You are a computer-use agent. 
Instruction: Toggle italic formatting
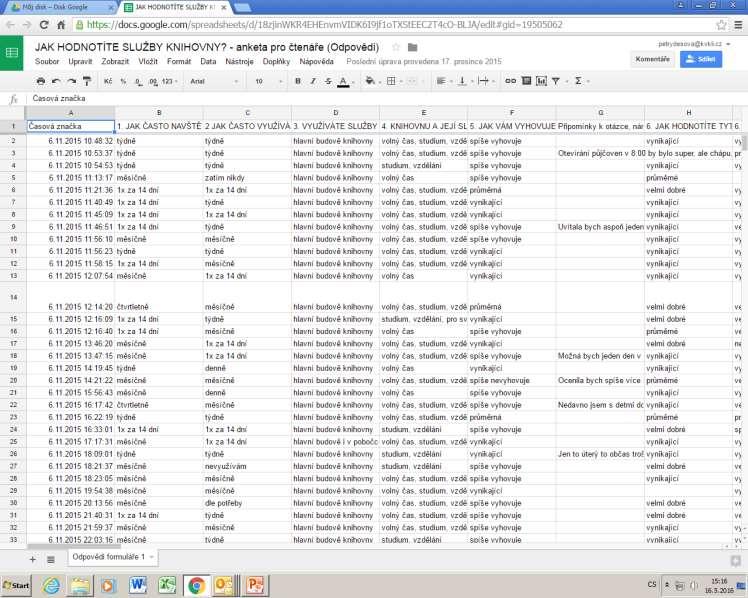(x=313, y=82)
